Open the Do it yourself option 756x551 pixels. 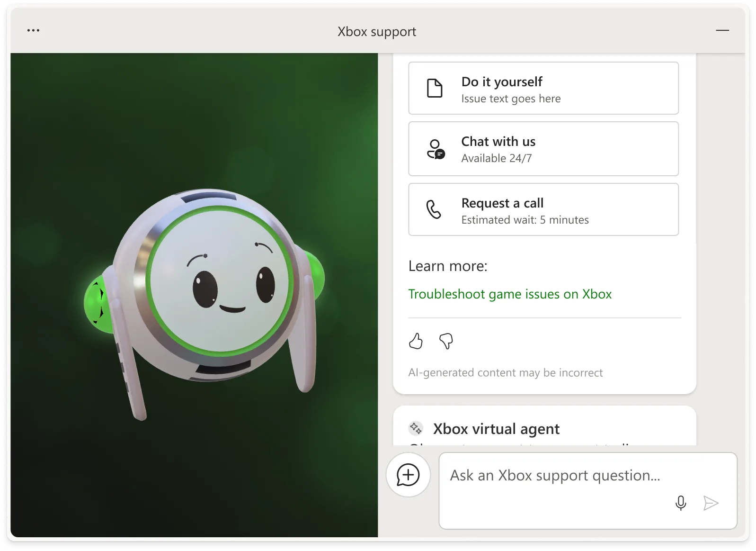point(543,89)
